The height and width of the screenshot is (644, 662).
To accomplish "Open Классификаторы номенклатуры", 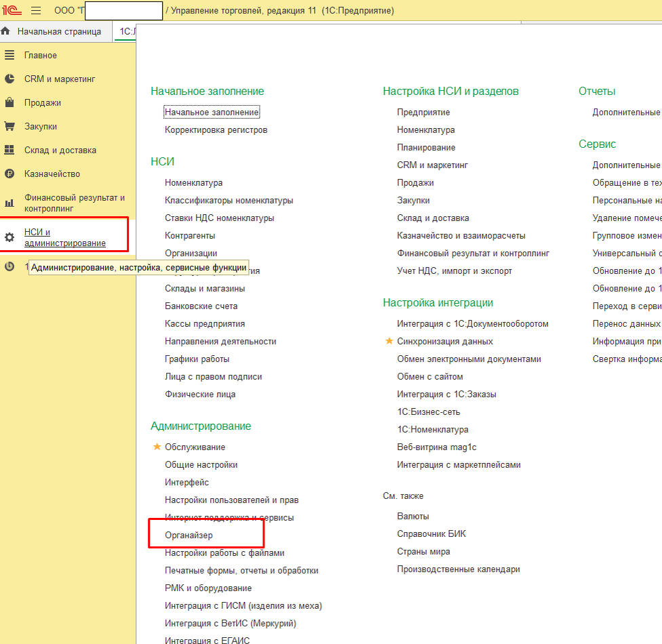I will tap(229, 201).
